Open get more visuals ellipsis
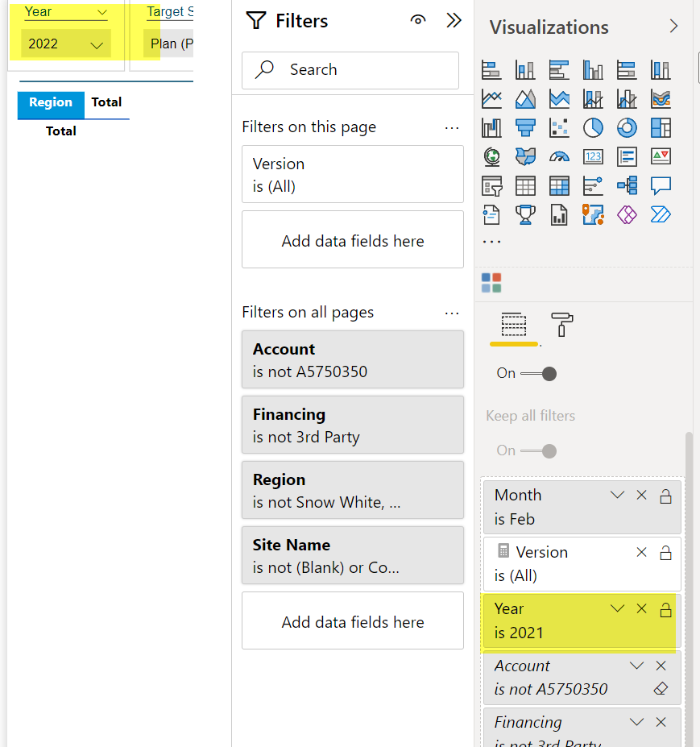This screenshot has width=700, height=747. tap(491, 242)
